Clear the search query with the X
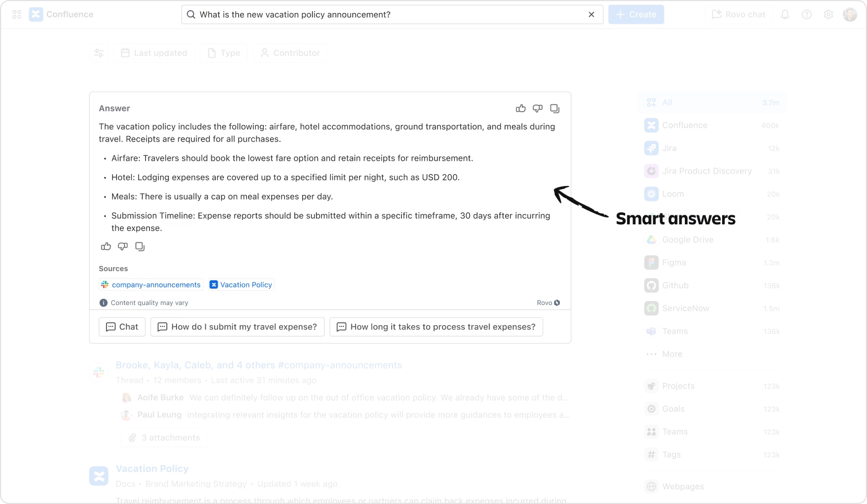 (x=591, y=15)
